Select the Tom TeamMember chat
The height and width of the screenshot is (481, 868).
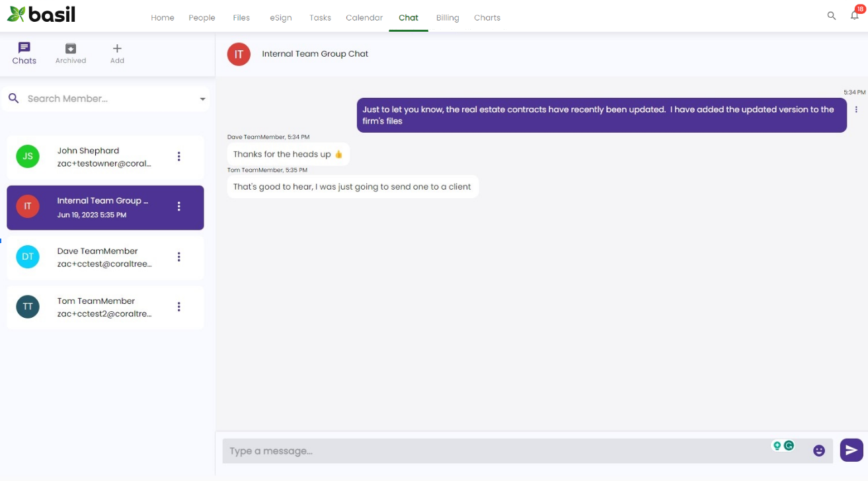click(99, 307)
